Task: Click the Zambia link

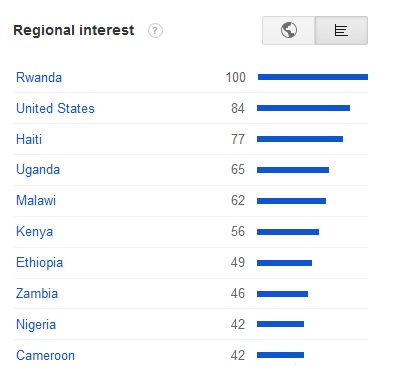Action: tap(37, 294)
